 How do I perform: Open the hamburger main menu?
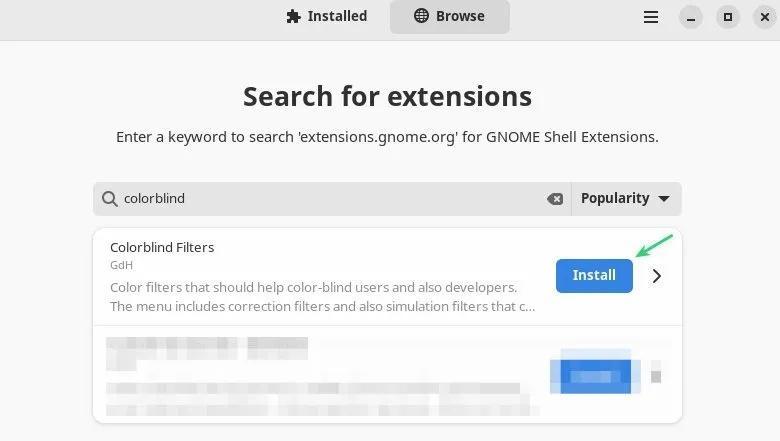(651, 17)
